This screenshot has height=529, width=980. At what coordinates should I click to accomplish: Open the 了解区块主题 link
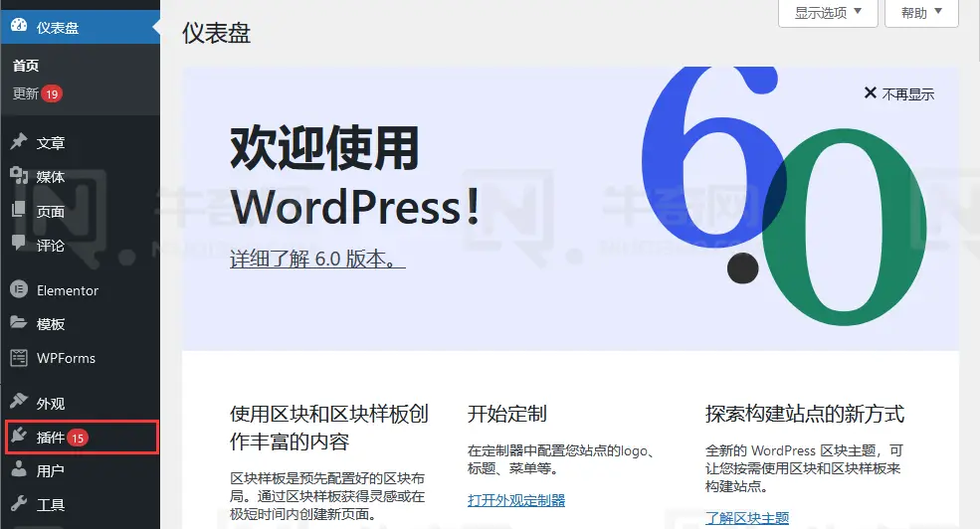point(747,518)
